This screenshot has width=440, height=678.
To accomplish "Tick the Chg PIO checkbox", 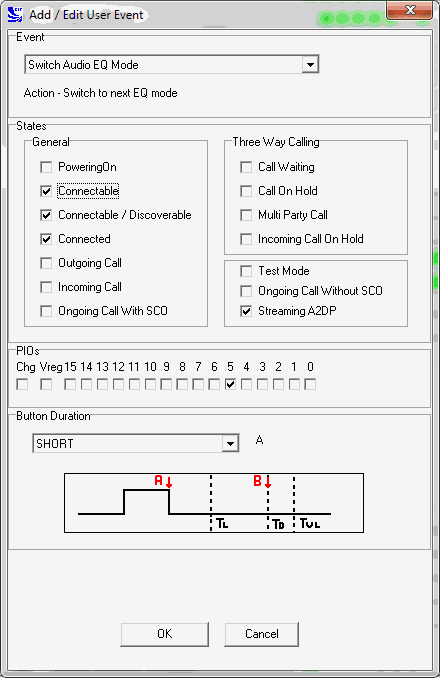I will click(22, 384).
